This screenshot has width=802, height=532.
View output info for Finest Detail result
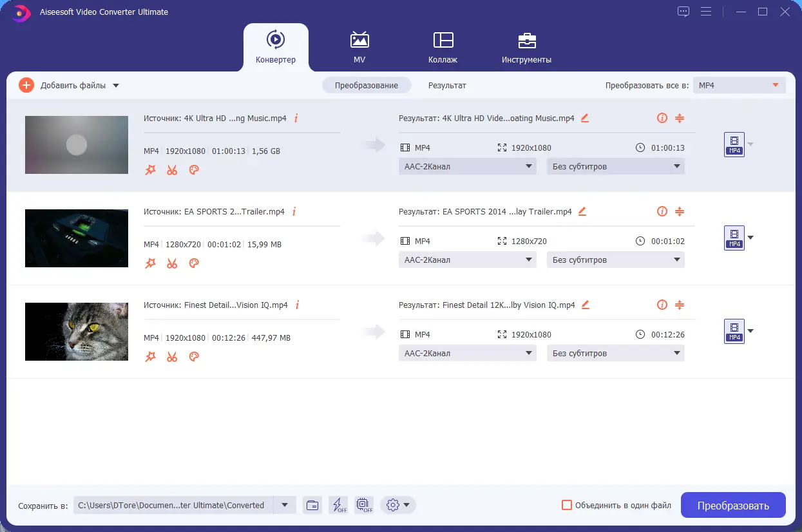coord(662,305)
